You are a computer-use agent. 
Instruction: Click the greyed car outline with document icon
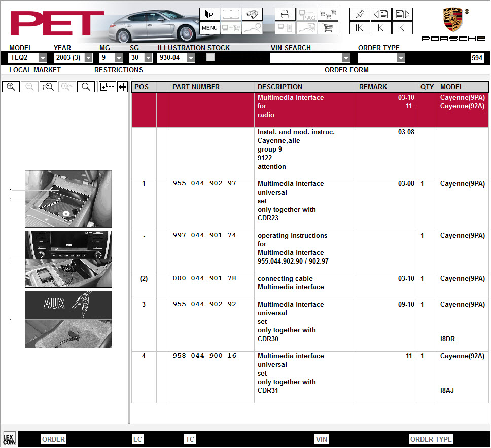[306, 27]
